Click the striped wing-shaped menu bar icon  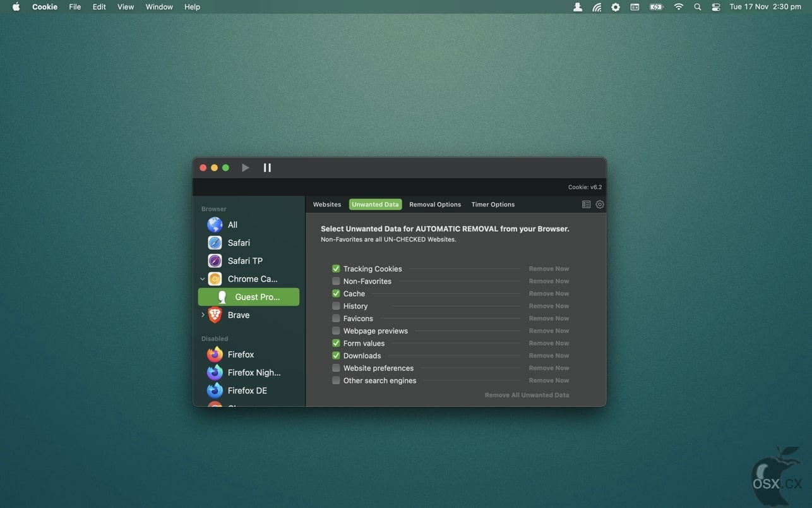click(x=597, y=7)
